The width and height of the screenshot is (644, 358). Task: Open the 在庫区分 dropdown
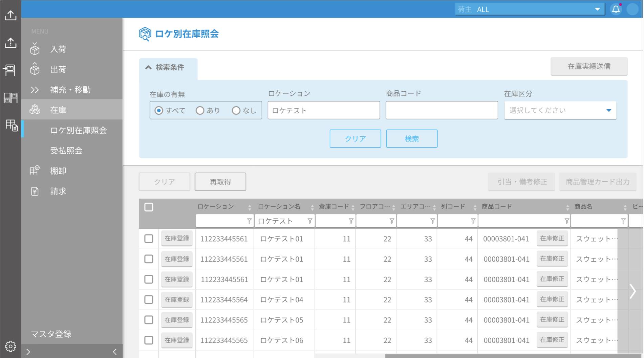pos(560,110)
